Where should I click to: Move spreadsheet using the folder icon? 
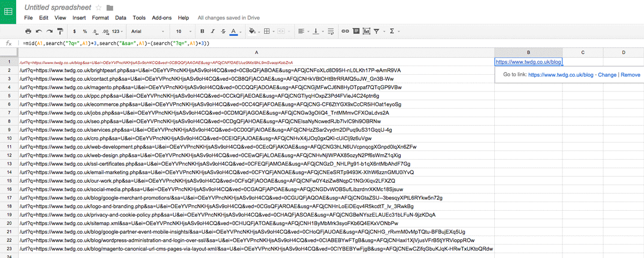point(110,8)
